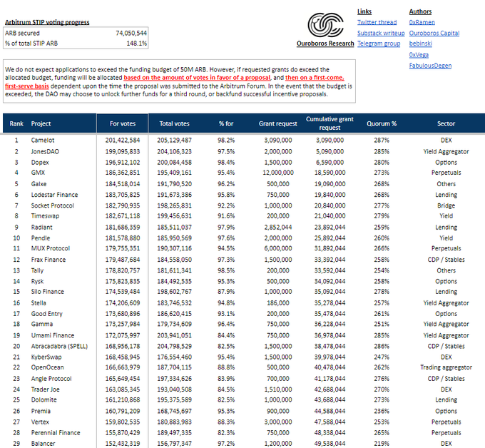
Task: Select the Dolomite project cell
Action: [x=44, y=400]
